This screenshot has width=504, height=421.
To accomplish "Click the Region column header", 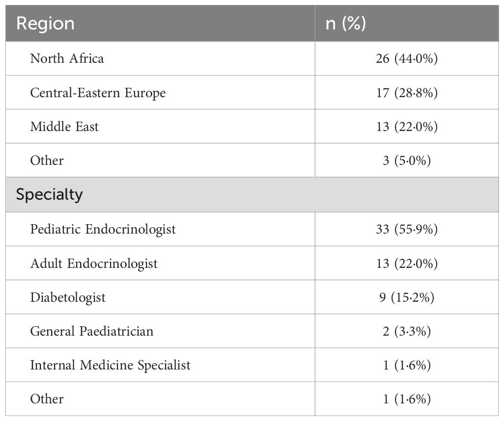I will coord(45,24).
